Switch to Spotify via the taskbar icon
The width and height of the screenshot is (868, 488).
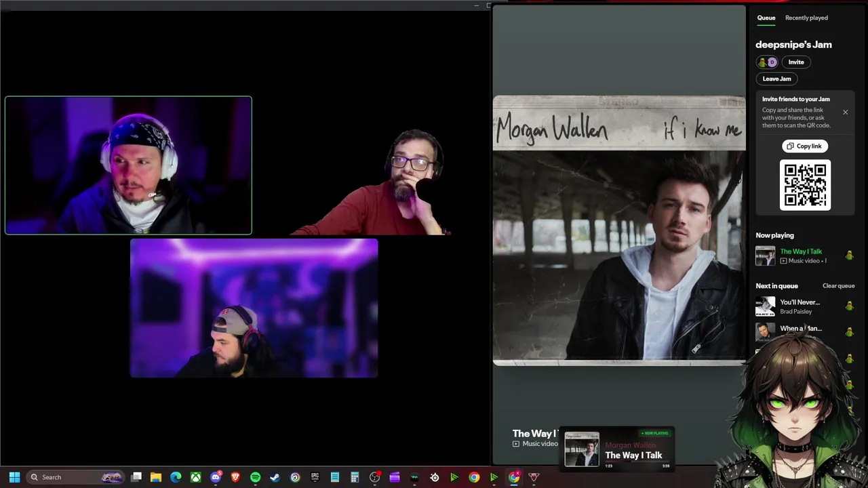point(255,477)
